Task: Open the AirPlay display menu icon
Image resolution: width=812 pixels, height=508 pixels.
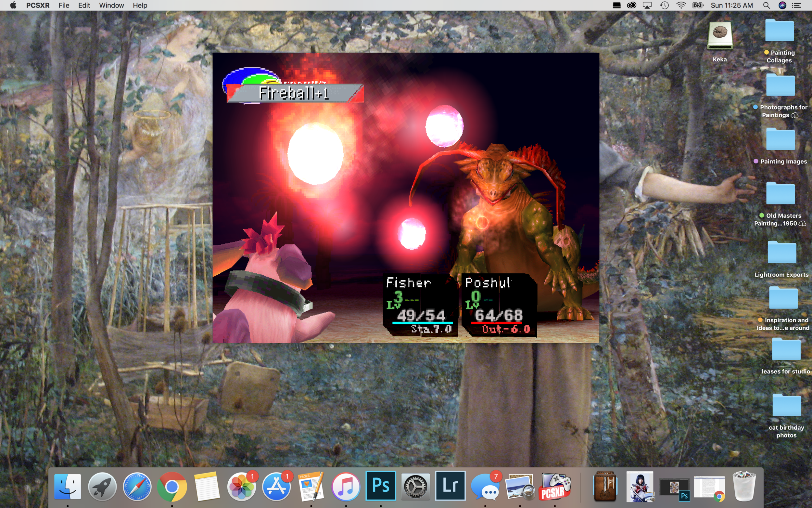Action: [647, 6]
